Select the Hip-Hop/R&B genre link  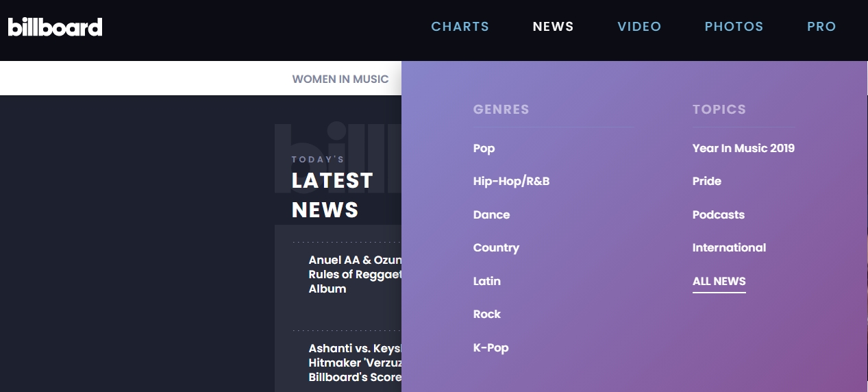511,182
